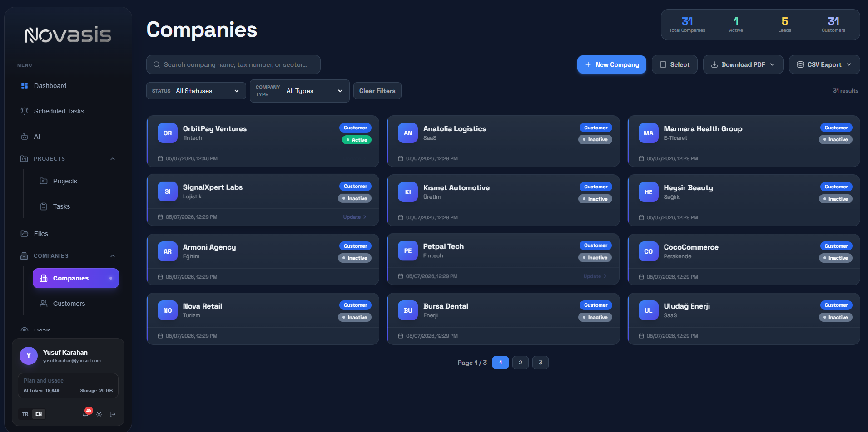This screenshot has width=868, height=432.
Task: Click the current page 1 button
Action: (x=501, y=363)
